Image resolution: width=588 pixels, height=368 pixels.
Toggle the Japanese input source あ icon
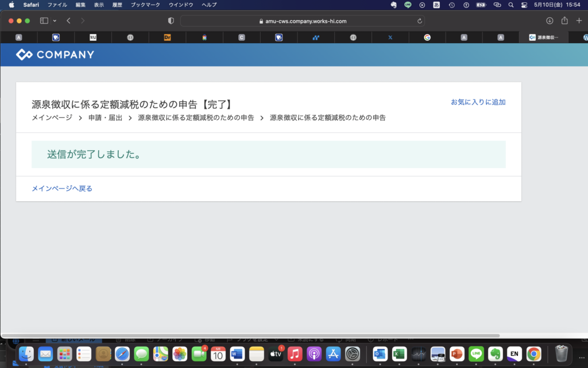click(436, 5)
